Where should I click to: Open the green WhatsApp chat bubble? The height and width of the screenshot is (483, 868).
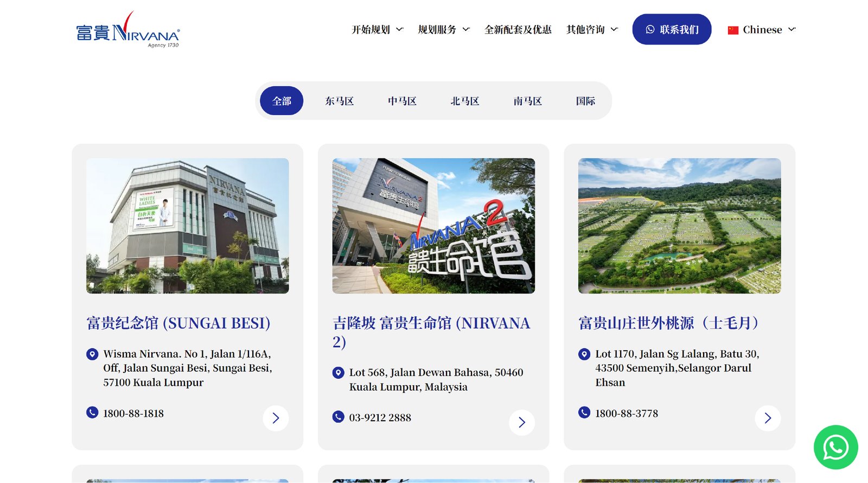(x=835, y=447)
